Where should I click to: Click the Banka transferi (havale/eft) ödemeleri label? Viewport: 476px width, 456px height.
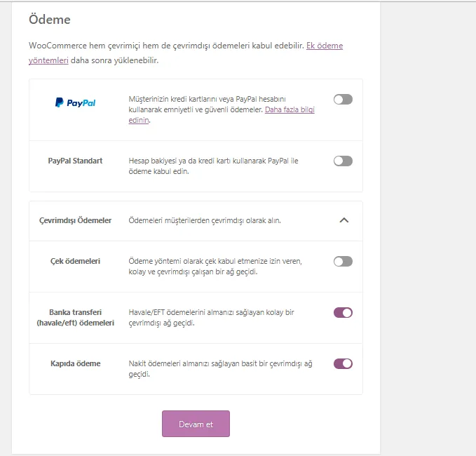coord(75,318)
